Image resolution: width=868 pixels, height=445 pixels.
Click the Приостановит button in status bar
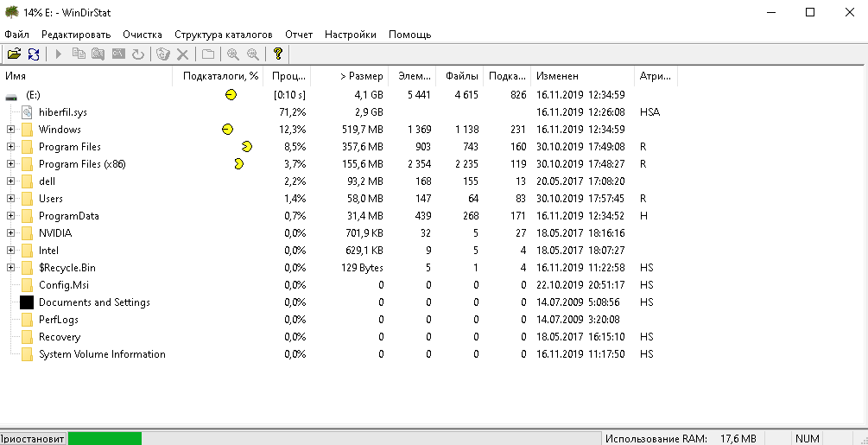pos(33,439)
